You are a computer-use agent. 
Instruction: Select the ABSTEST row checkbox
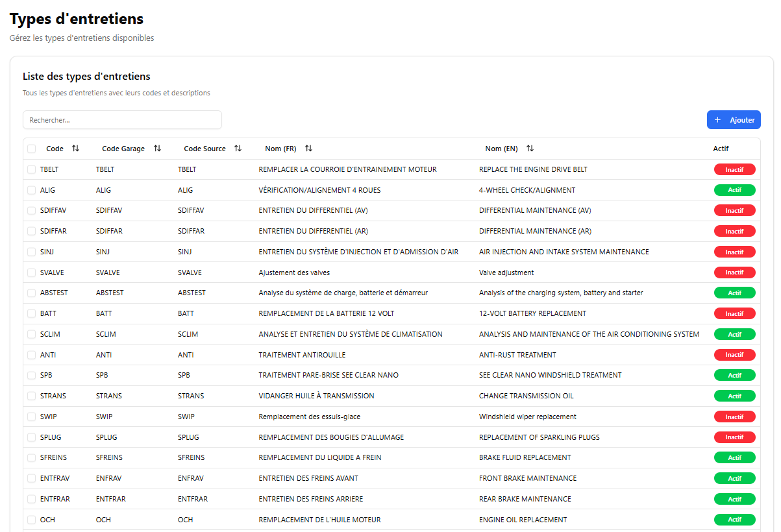pos(32,293)
